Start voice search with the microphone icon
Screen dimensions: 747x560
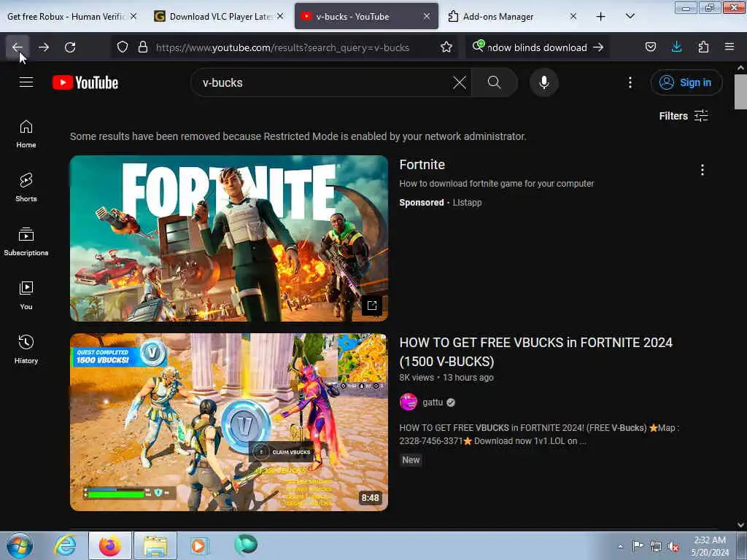point(543,82)
